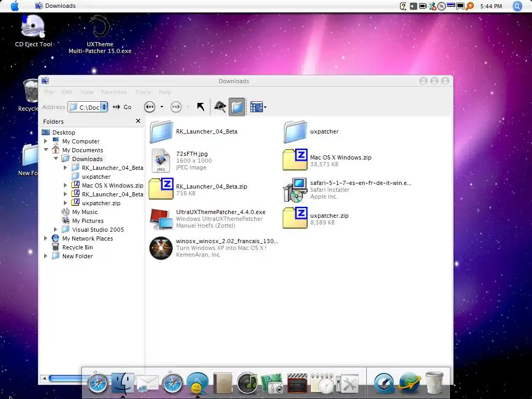The image size is (532, 399).
Task: Expand uxpatcher.zip tree node
Action: coord(65,203)
